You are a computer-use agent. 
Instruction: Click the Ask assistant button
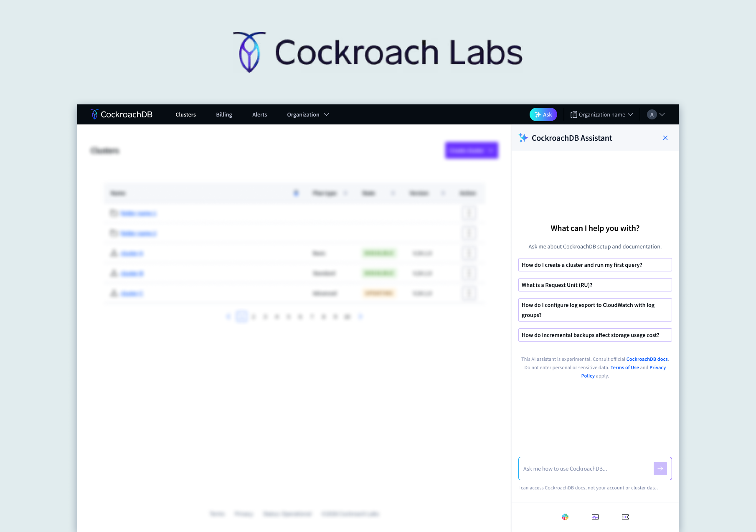click(x=543, y=114)
